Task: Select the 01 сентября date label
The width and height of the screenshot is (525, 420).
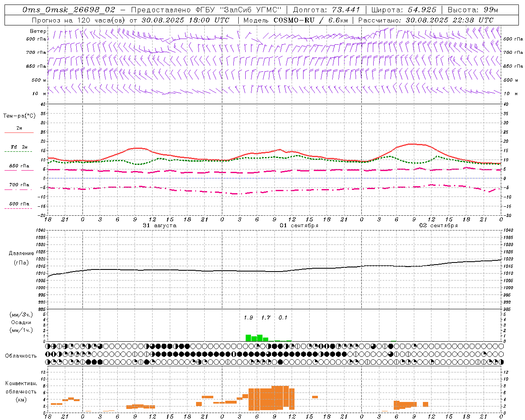Action: pos(299,226)
